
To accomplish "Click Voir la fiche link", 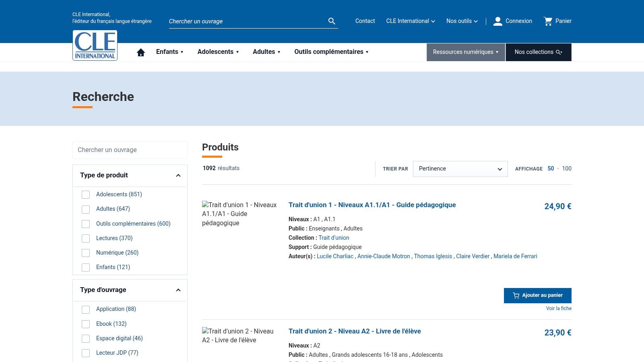I will [x=559, y=309].
